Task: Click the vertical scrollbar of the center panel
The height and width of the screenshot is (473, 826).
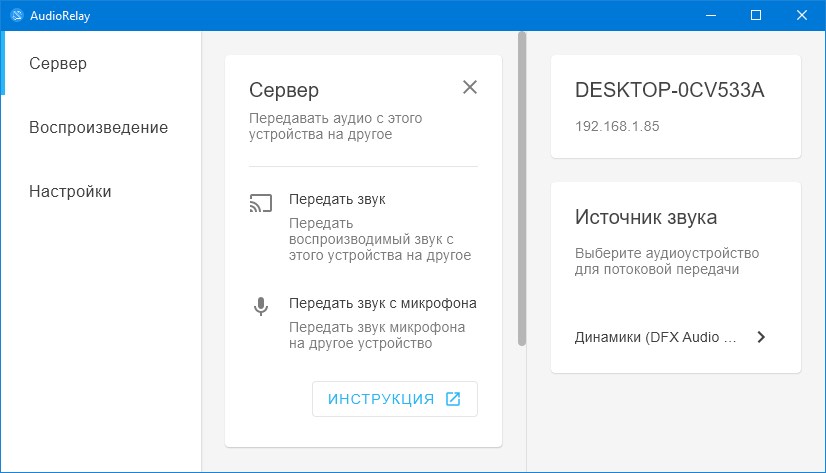Action: click(x=522, y=189)
